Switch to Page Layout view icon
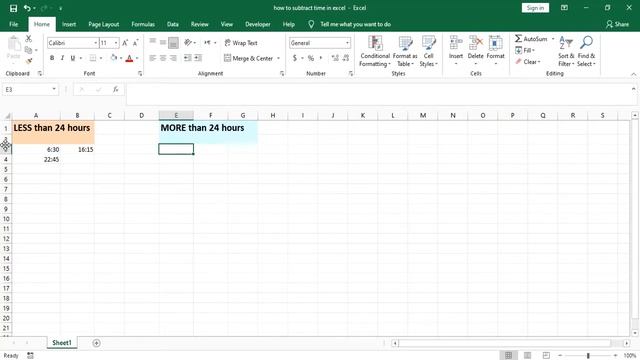The image size is (640, 360). click(527, 356)
